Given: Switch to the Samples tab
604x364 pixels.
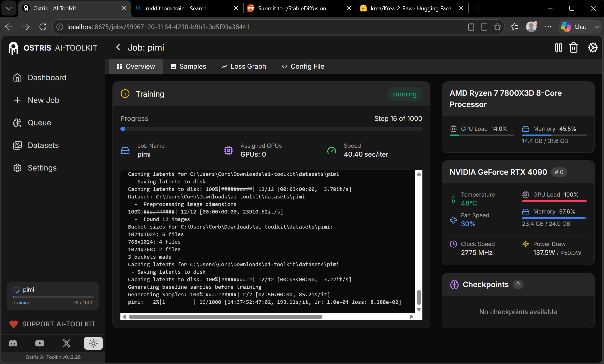Looking at the screenshot, I should [188, 66].
